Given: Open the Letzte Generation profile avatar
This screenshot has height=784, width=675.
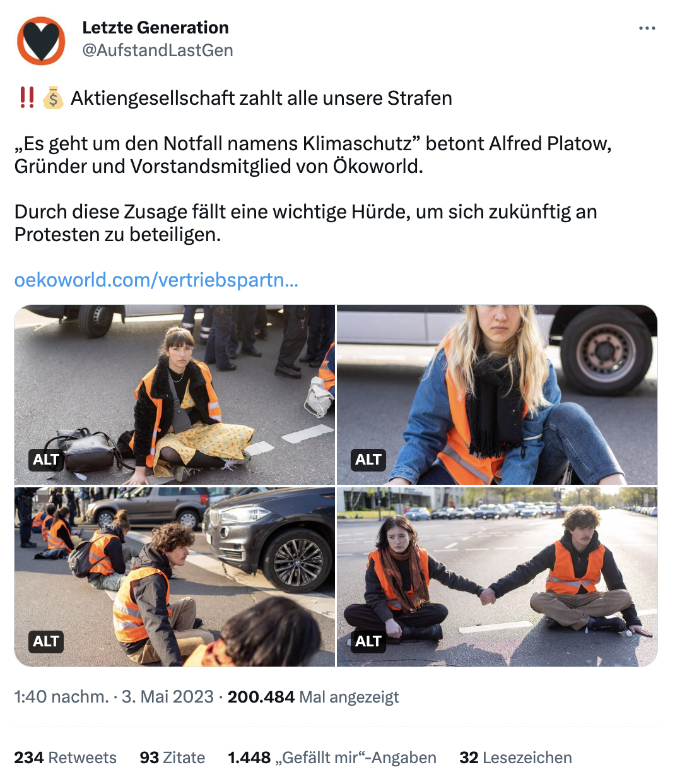Looking at the screenshot, I should (x=41, y=41).
